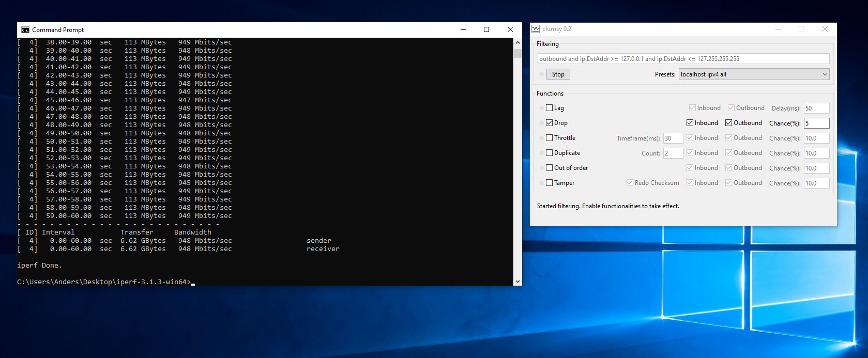Screen dimensions: 868x358
Task: Uncheck Outbound for the Drop function
Action: (x=728, y=123)
